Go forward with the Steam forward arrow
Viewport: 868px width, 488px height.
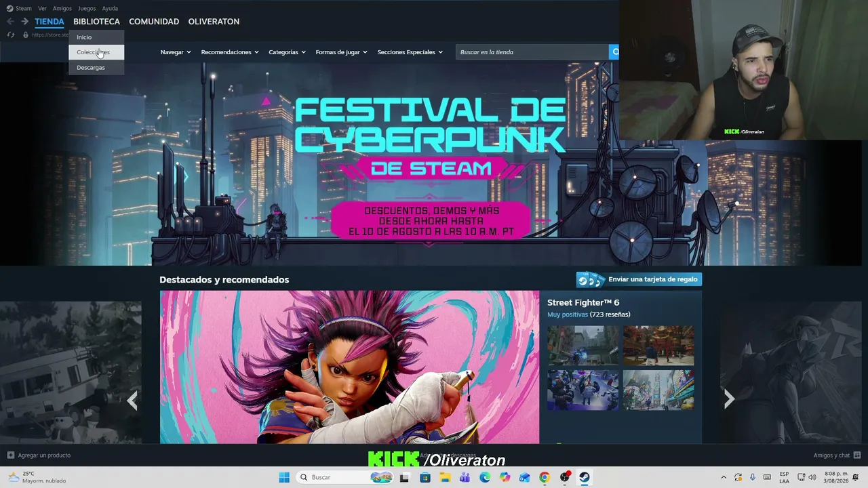(24, 22)
